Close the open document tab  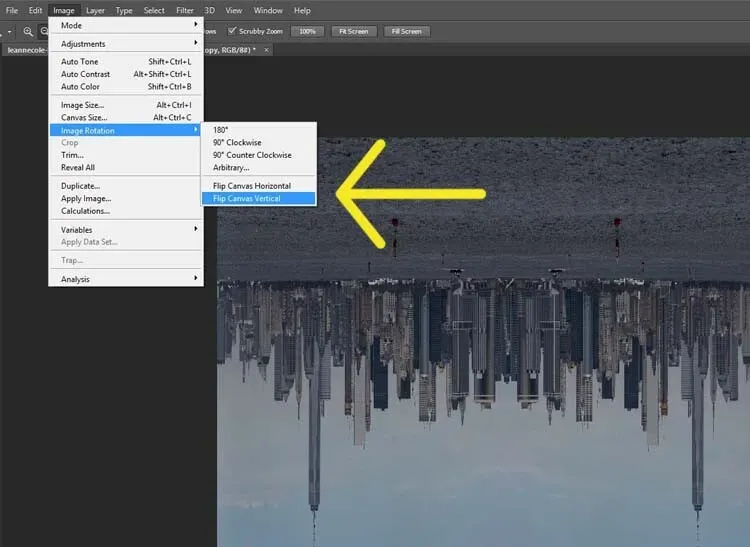pos(265,49)
